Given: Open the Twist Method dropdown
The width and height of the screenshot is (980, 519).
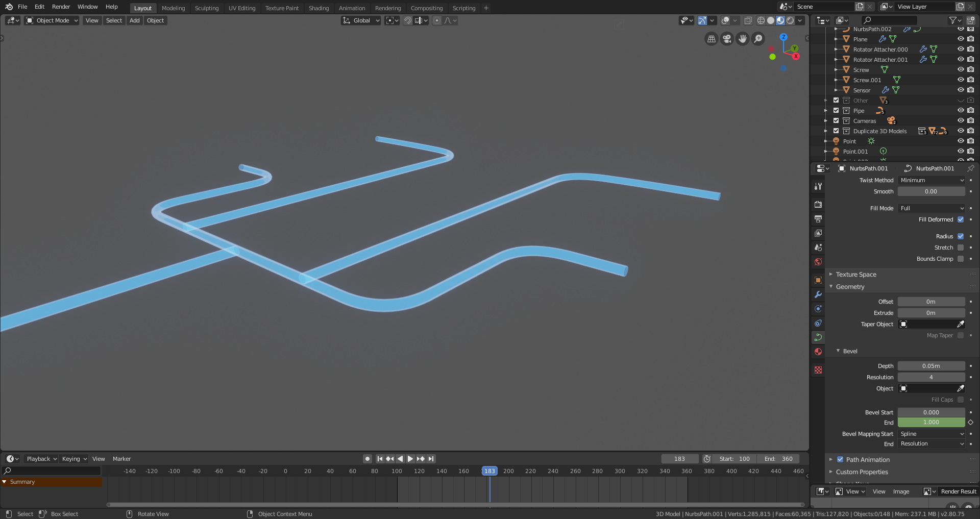Looking at the screenshot, I should (x=931, y=180).
